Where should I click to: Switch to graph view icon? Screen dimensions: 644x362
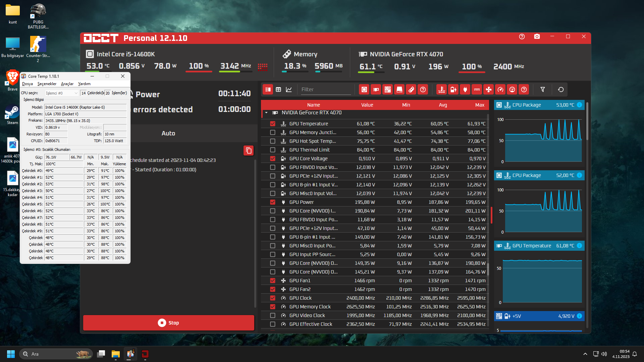click(x=289, y=89)
